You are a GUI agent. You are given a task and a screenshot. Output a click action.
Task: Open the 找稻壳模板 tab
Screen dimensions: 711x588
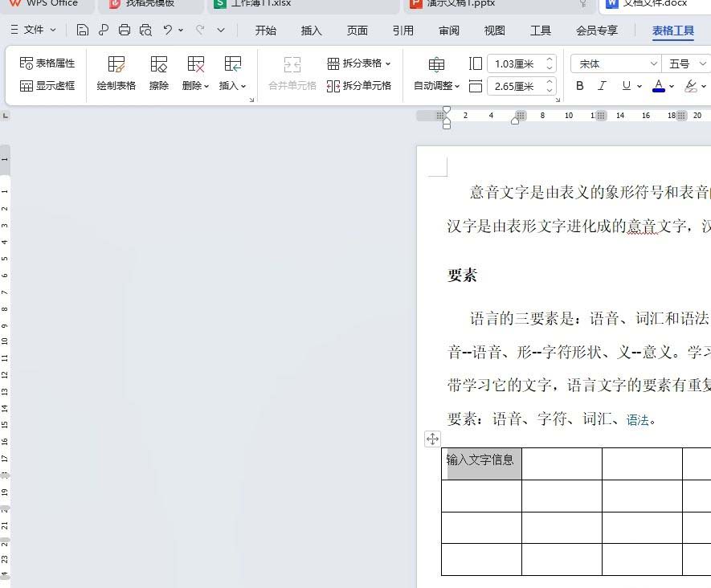(150, 5)
